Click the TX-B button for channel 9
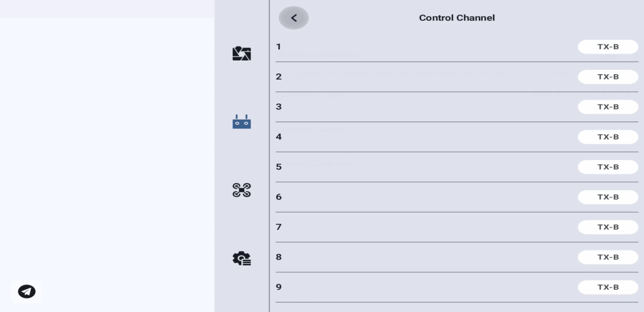Viewport: 644px width, 312px height. (x=608, y=287)
